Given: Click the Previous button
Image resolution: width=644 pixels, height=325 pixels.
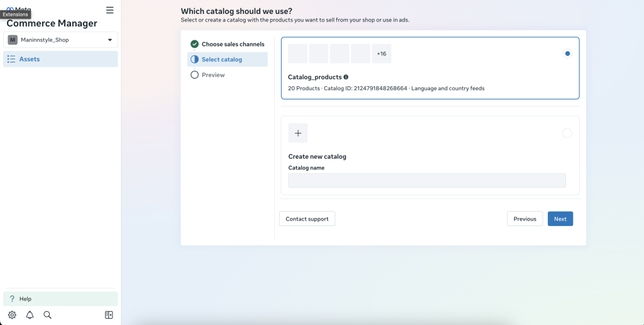Looking at the screenshot, I should point(525,219).
